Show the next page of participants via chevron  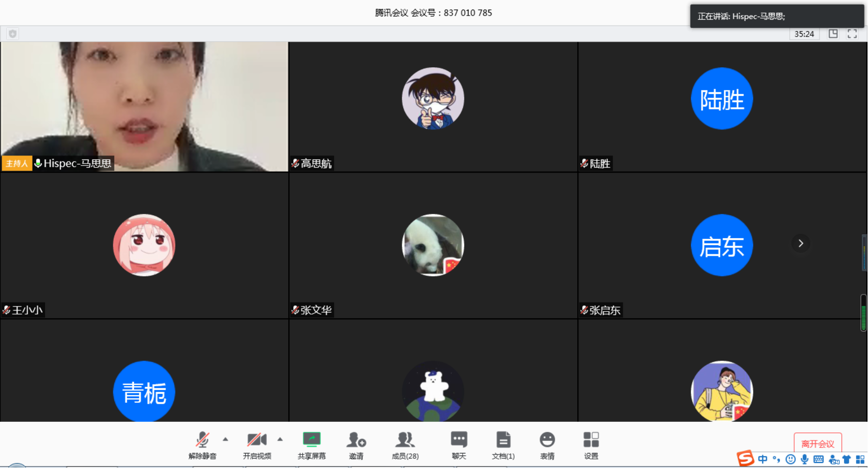(801, 243)
